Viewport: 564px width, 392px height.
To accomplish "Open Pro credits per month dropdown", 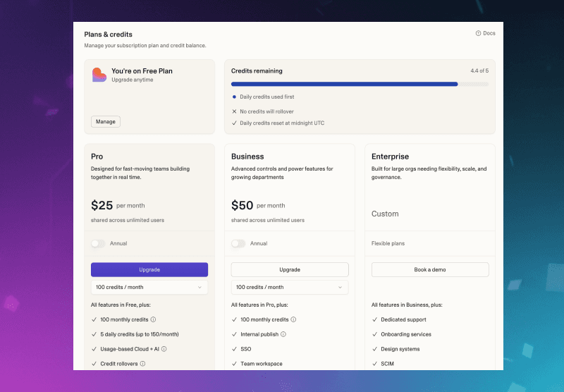I will tap(149, 288).
